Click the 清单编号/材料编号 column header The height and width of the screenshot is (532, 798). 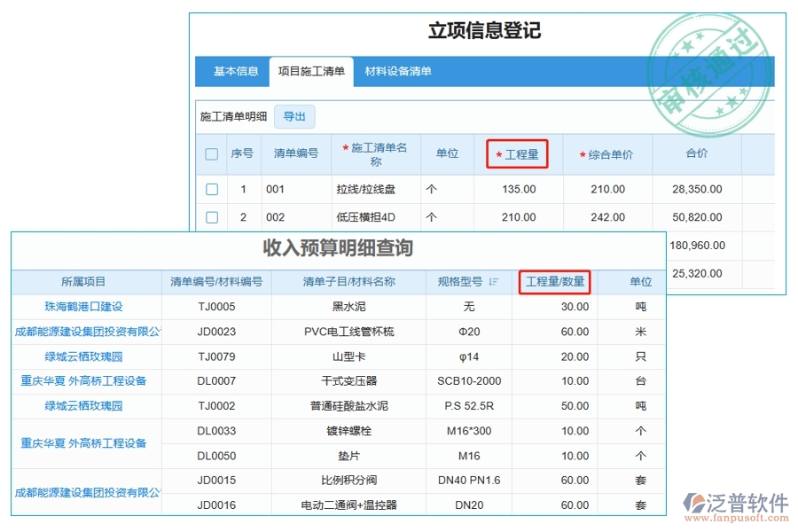pyautogui.click(x=215, y=282)
